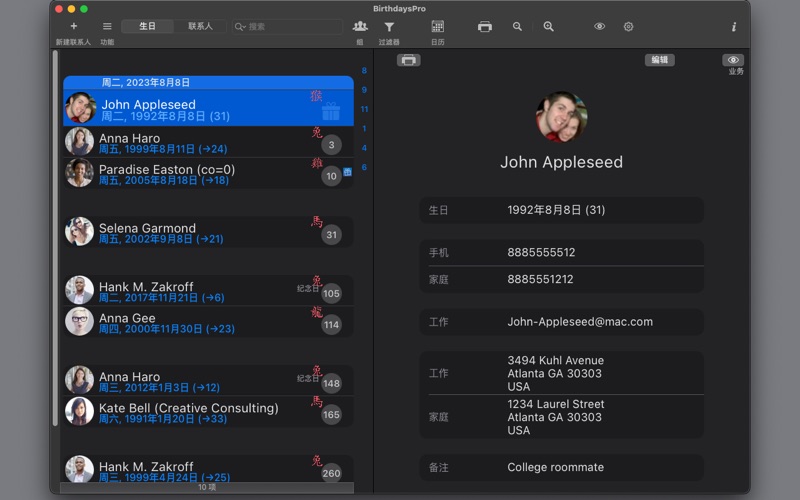Toggle the eye visibility icon in toolbar
The height and width of the screenshot is (500, 800).
coord(599,26)
